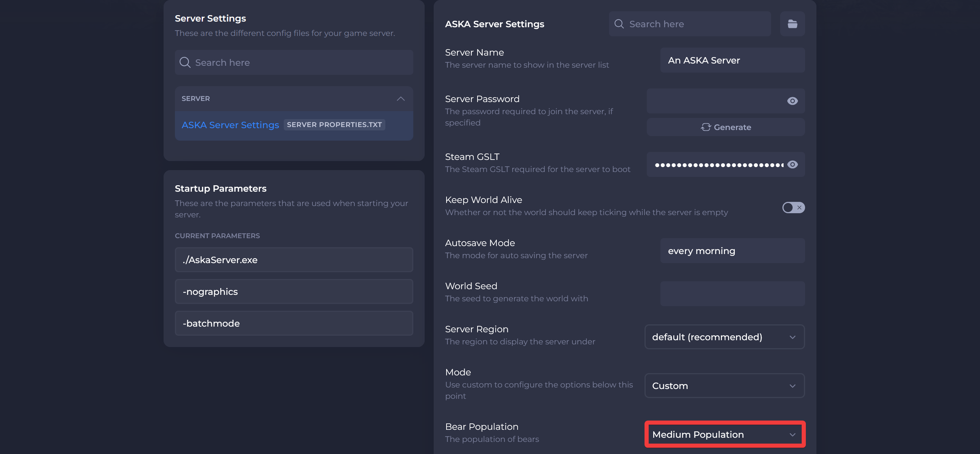Screen dimensions: 980x454
Task: Reveal the Steam GSLT with the eye icon
Action: (x=792, y=164)
